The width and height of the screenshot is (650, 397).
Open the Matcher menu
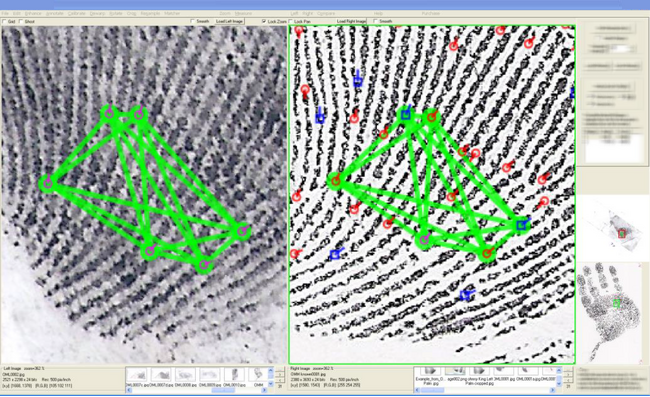[172, 14]
